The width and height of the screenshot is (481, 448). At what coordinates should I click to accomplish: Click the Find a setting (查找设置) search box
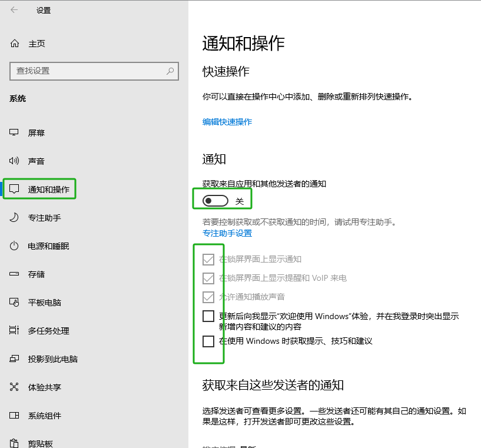[x=88, y=71]
